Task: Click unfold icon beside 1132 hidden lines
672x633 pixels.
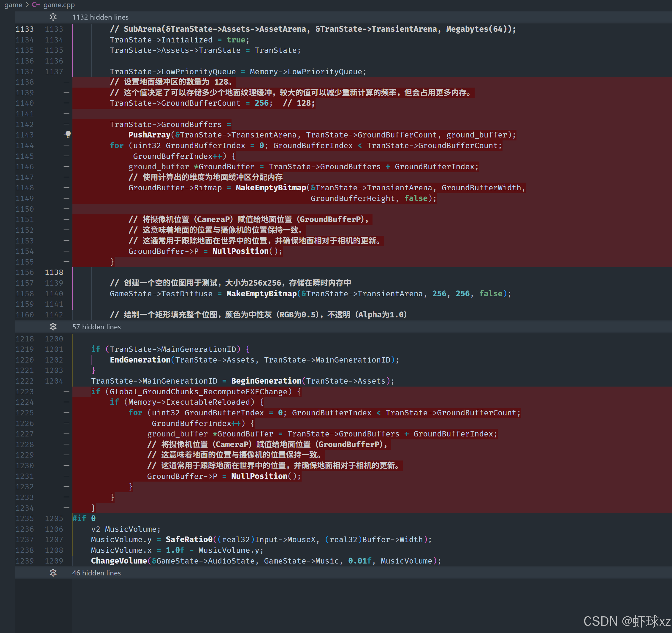Action: pyautogui.click(x=53, y=17)
